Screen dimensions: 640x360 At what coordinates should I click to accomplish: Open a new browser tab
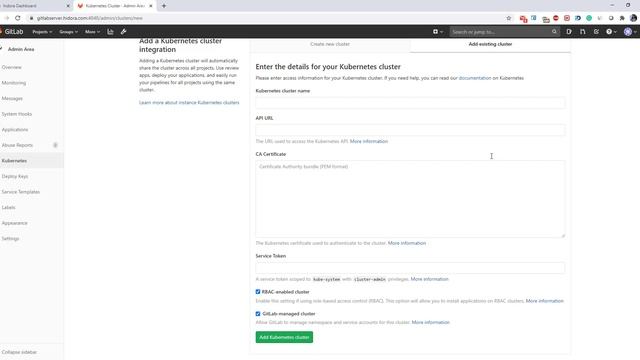pos(164,6)
